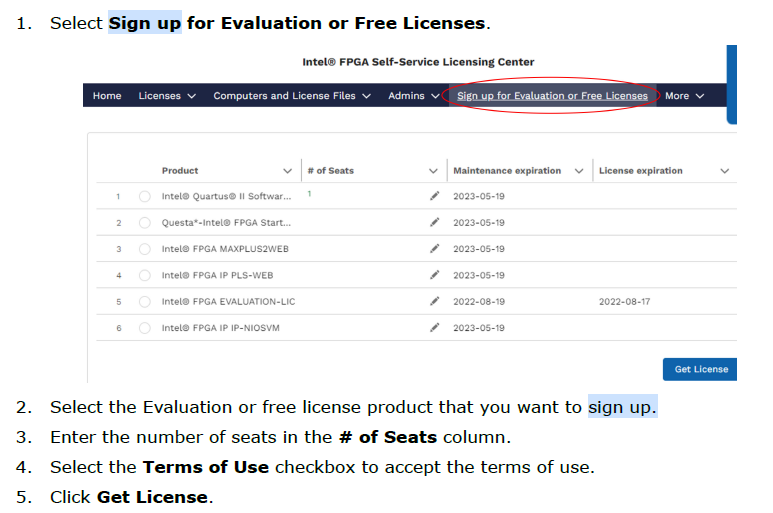Open the Product column chevron menu
Image resolution: width=773 pixels, height=513 pixels.
tap(287, 171)
